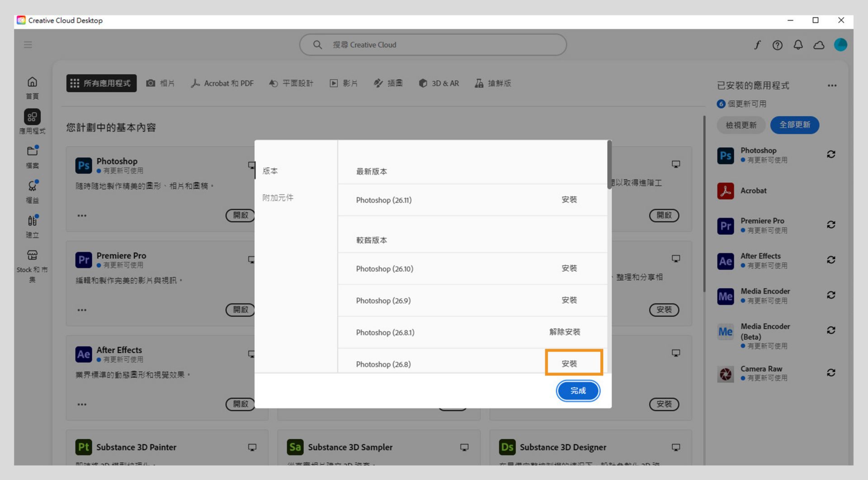
Task: Click 完成 to close dialog
Action: tap(578, 391)
